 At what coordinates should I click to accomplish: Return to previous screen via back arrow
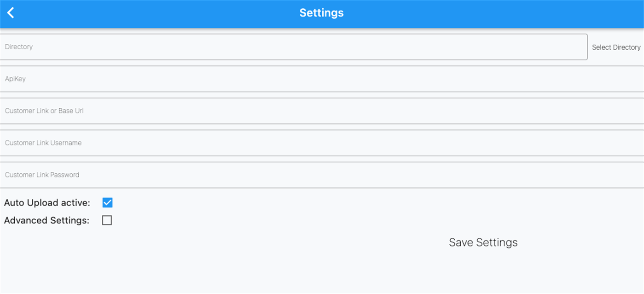(10, 12)
